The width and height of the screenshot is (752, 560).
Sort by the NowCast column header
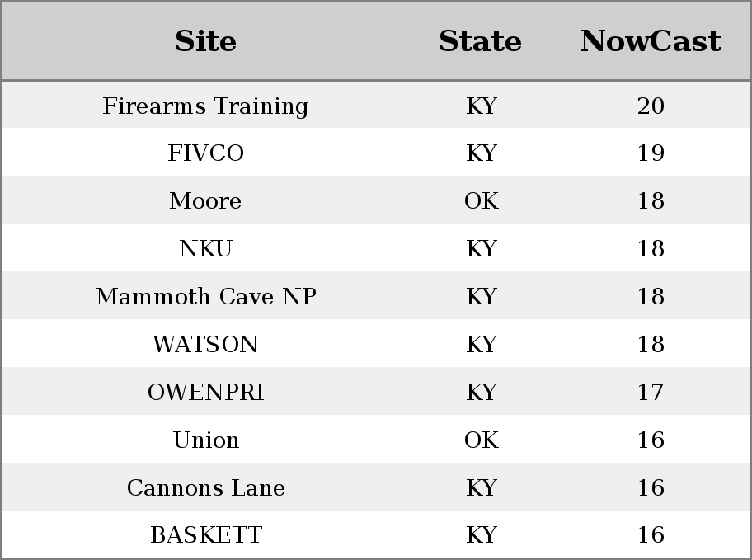(x=651, y=40)
